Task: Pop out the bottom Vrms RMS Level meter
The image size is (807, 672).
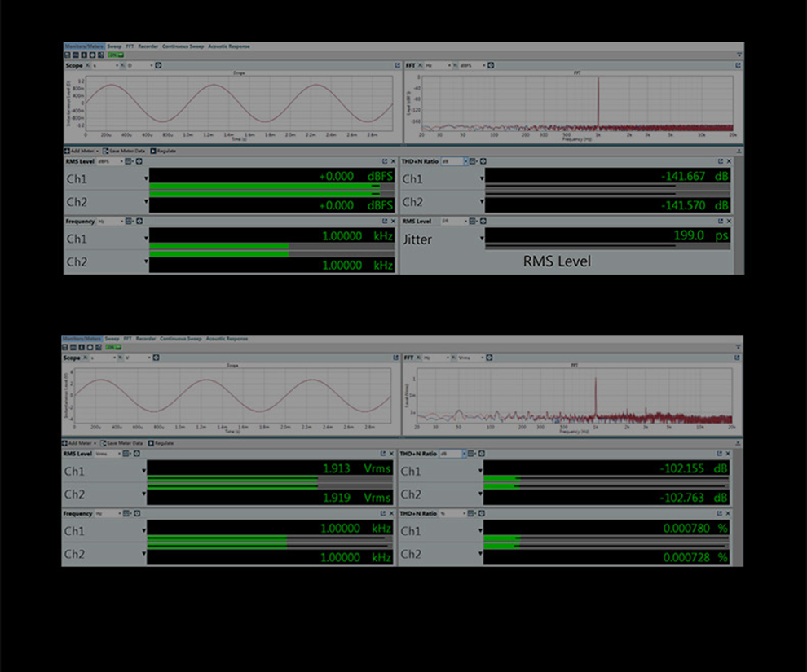Action: pos(382,454)
